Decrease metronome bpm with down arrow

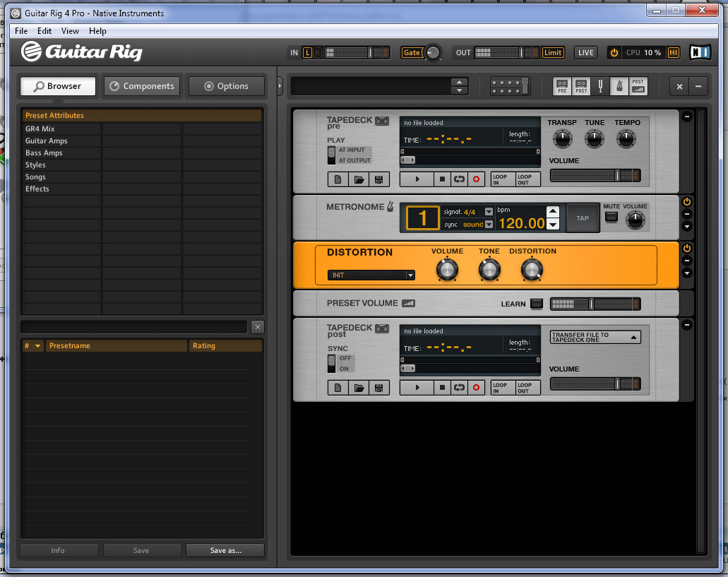tap(552, 225)
